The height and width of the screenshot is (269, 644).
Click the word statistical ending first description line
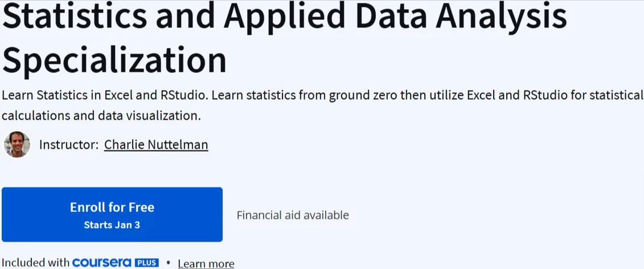(x=616, y=95)
